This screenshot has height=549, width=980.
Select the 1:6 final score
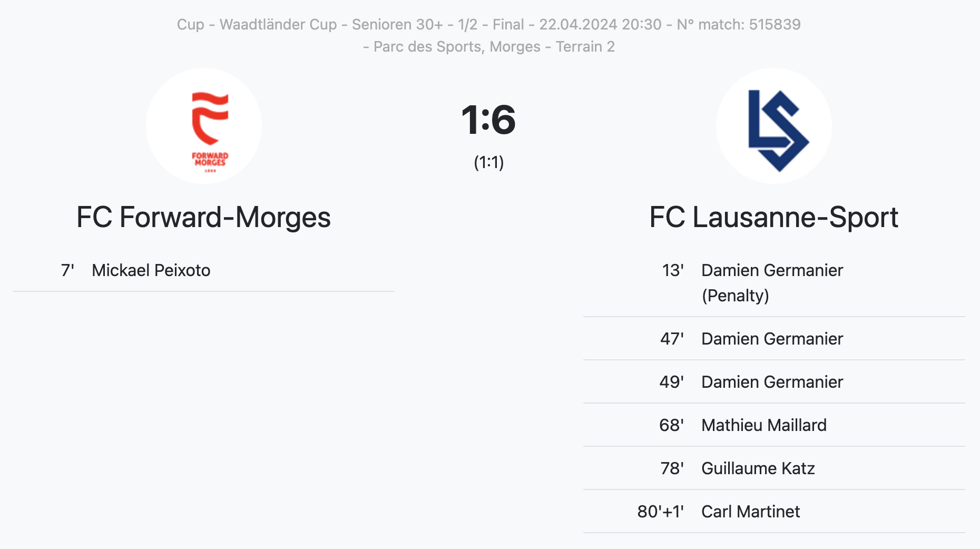pos(488,120)
